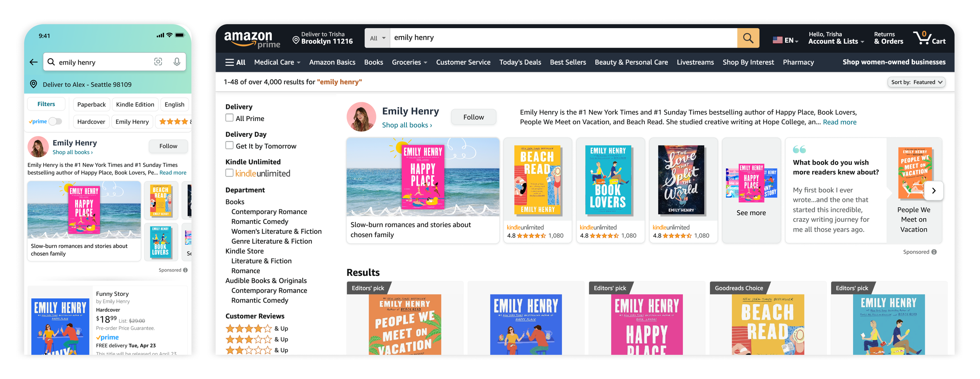
Task: Tap the microphone voice search icon
Action: pos(177,62)
